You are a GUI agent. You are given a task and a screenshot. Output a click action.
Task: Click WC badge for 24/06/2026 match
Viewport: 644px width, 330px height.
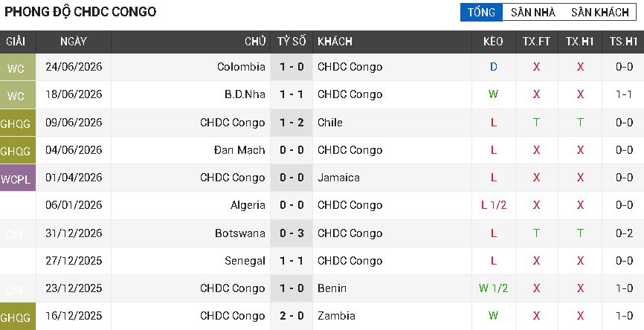pos(16,68)
